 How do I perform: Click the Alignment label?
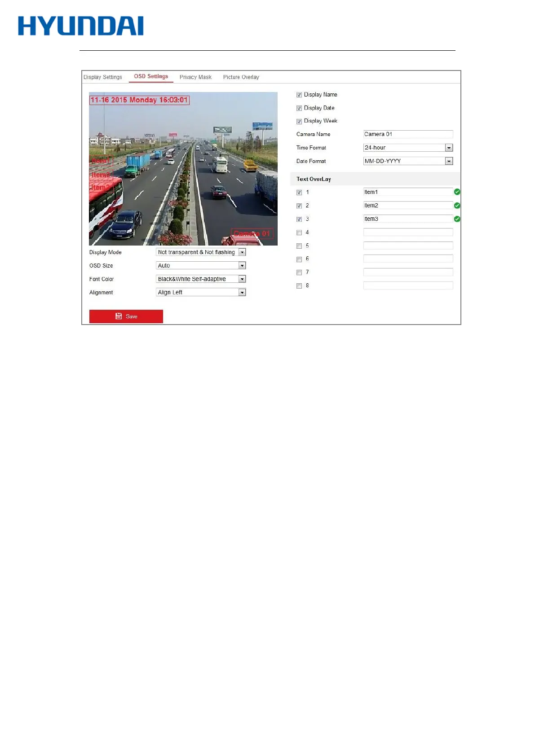pos(101,293)
